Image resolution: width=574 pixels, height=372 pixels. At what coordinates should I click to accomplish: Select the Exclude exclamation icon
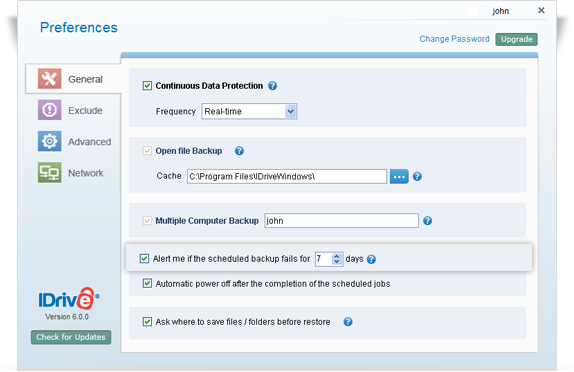tap(49, 110)
